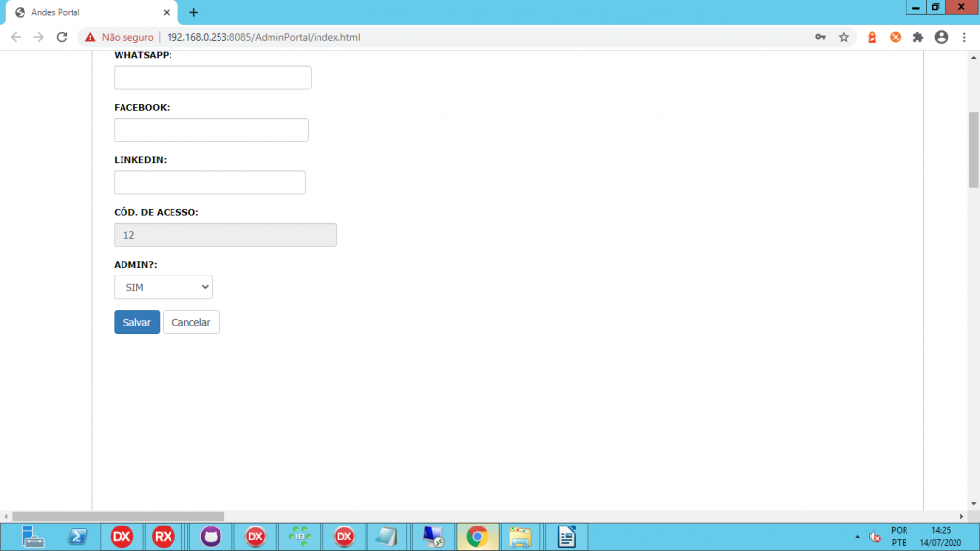This screenshot has width=980, height=551.
Task: Focus the WHATSAPP input field
Action: 213,77
